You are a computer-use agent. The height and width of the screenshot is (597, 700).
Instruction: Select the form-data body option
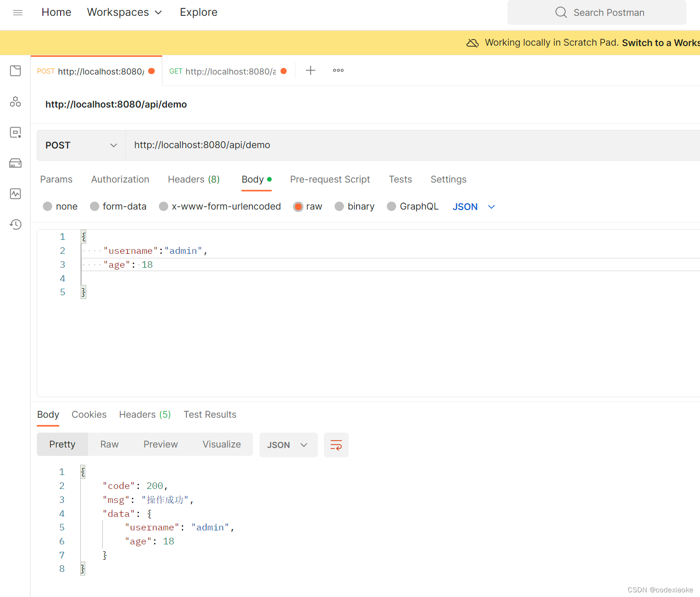tap(95, 206)
